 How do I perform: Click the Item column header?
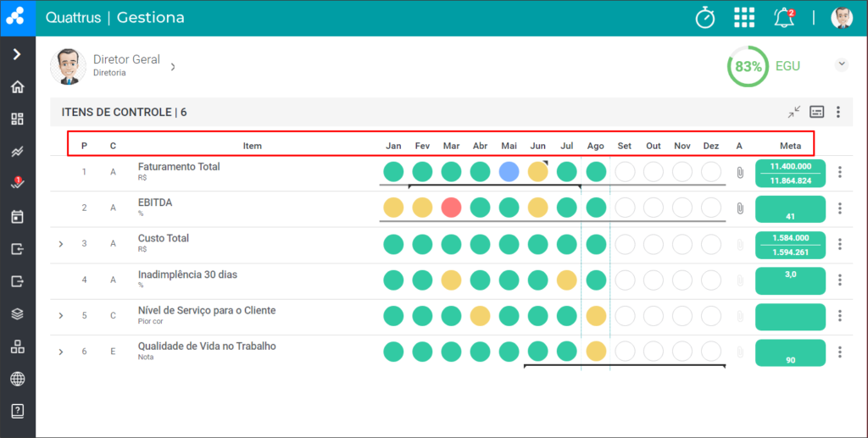[253, 146]
